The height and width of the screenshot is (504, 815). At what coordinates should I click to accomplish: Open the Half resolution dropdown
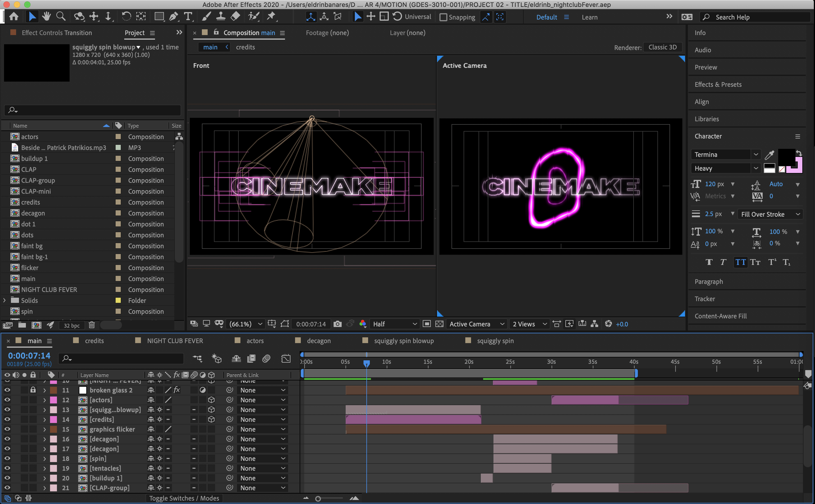(x=394, y=324)
